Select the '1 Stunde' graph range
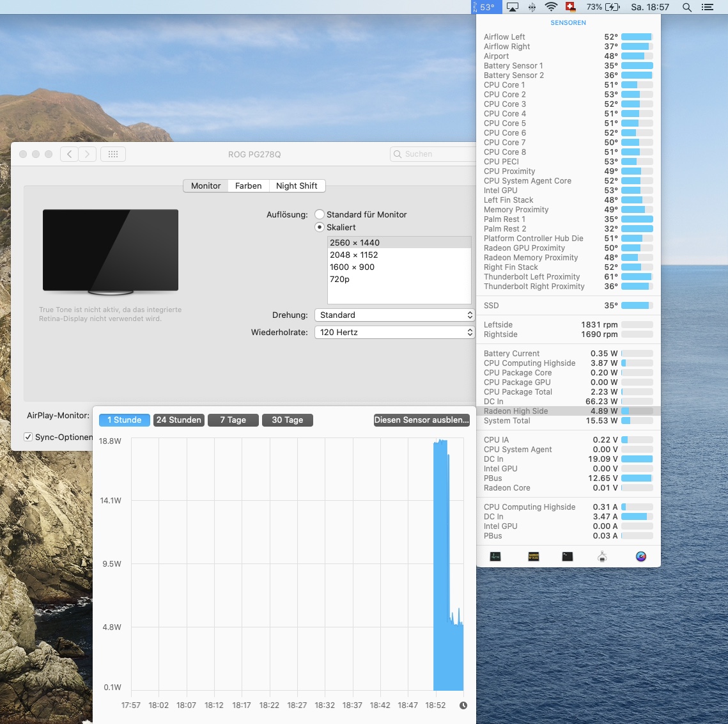The width and height of the screenshot is (728, 724). (x=125, y=420)
